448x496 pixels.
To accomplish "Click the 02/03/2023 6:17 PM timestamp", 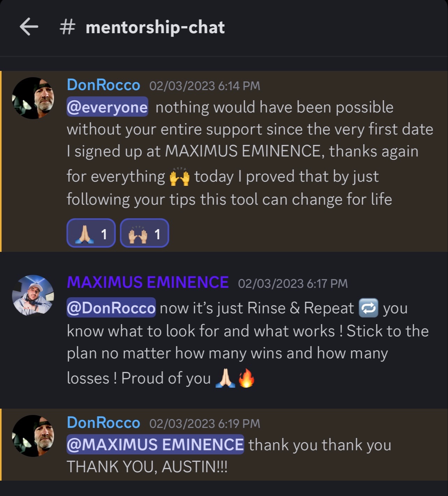I will 293,283.
